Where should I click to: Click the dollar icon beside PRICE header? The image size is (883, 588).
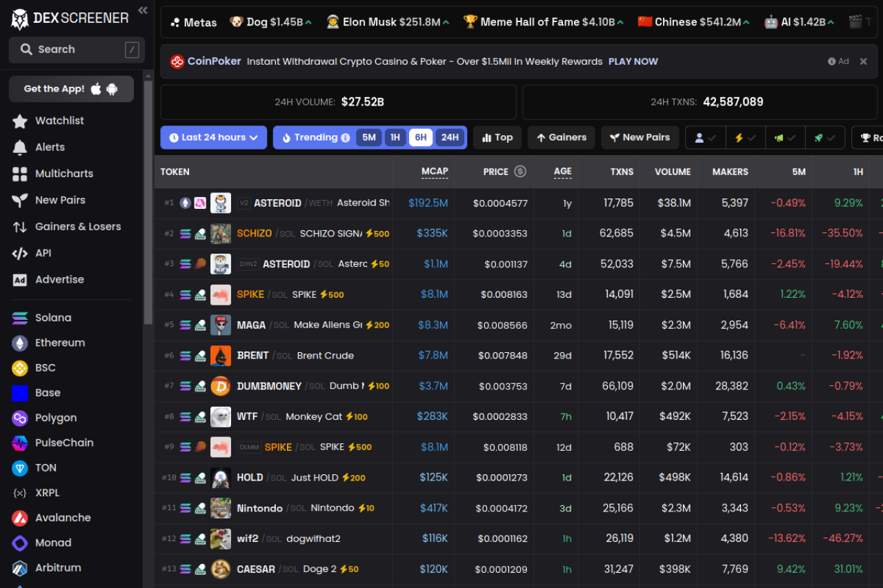tap(520, 172)
